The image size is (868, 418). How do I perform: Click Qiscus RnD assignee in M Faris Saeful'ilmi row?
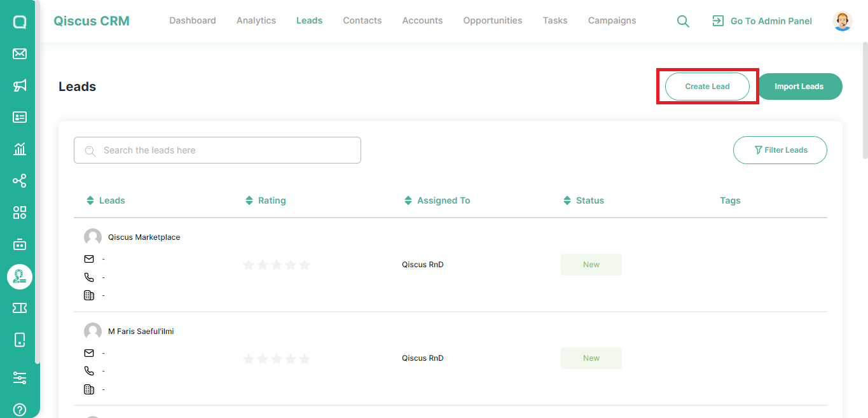click(423, 358)
